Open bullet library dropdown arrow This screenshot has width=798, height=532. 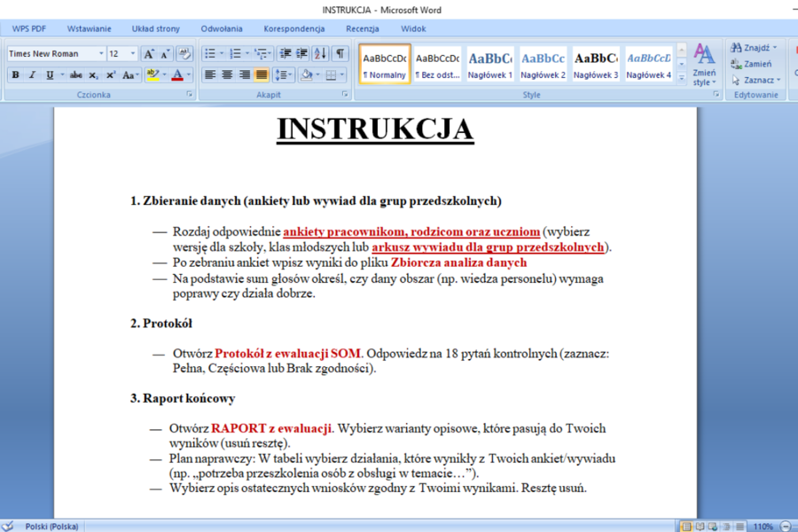(x=222, y=53)
